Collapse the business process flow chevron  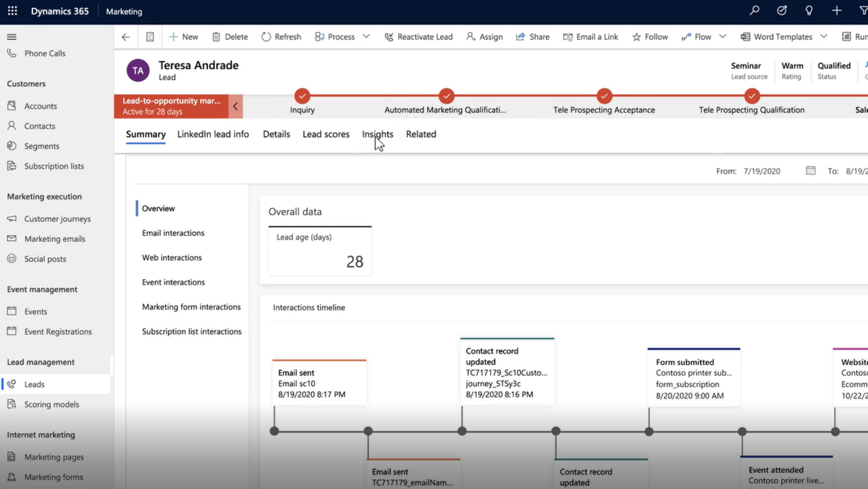click(x=235, y=106)
